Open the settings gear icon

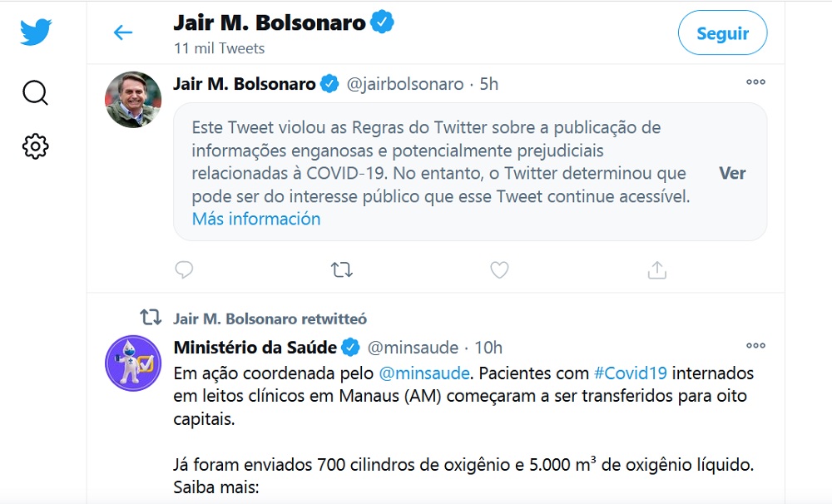coord(35,147)
